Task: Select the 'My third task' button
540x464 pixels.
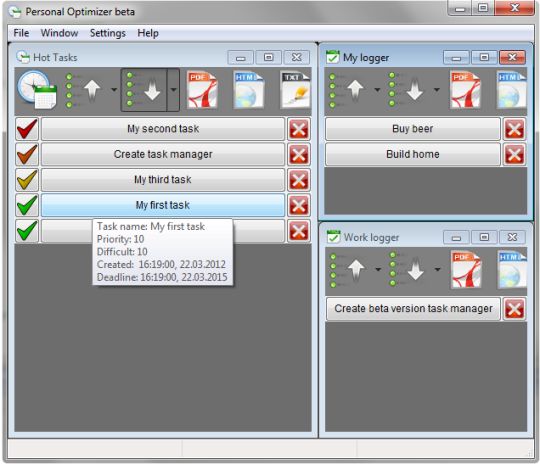Action: click(163, 180)
